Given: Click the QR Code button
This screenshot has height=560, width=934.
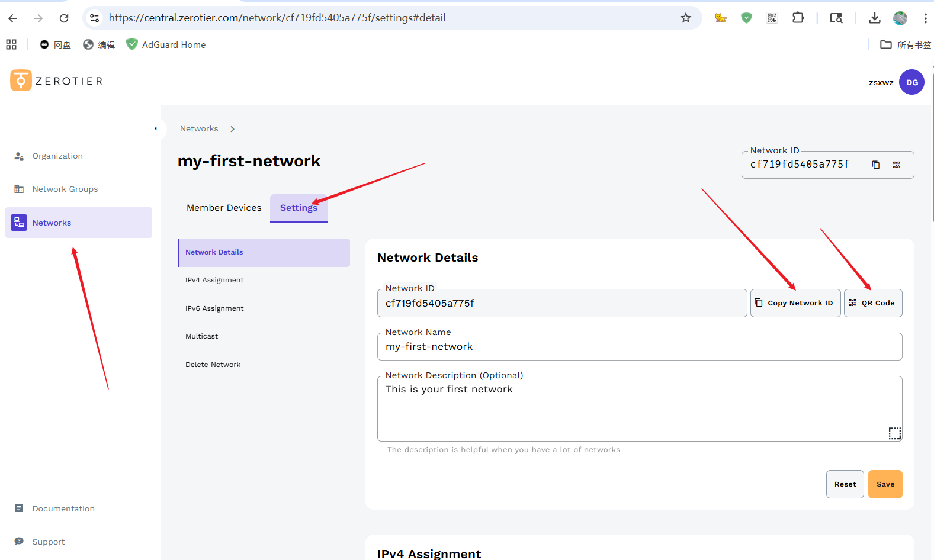Looking at the screenshot, I should tap(872, 303).
